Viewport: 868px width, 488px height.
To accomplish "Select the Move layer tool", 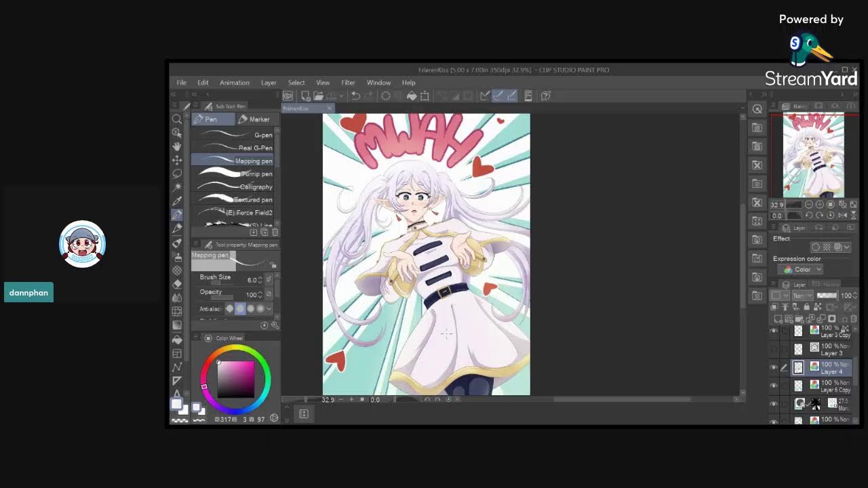I will coord(177,160).
